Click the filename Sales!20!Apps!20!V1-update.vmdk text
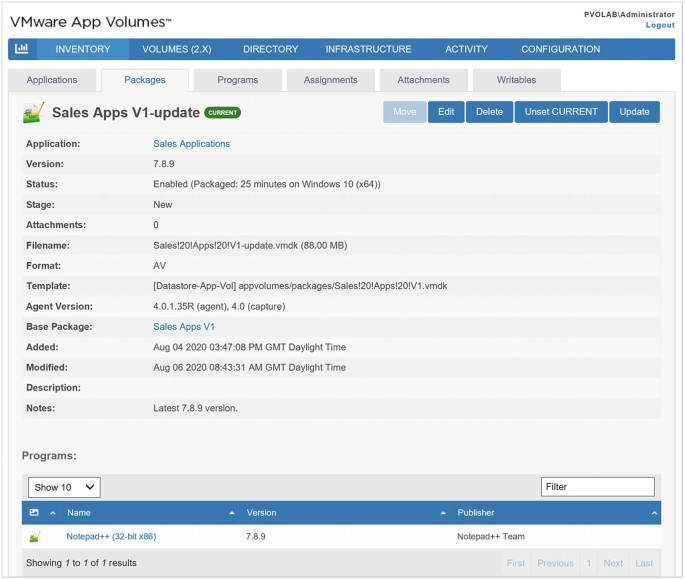The height and width of the screenshot is (580, 685). coord(250,245)
